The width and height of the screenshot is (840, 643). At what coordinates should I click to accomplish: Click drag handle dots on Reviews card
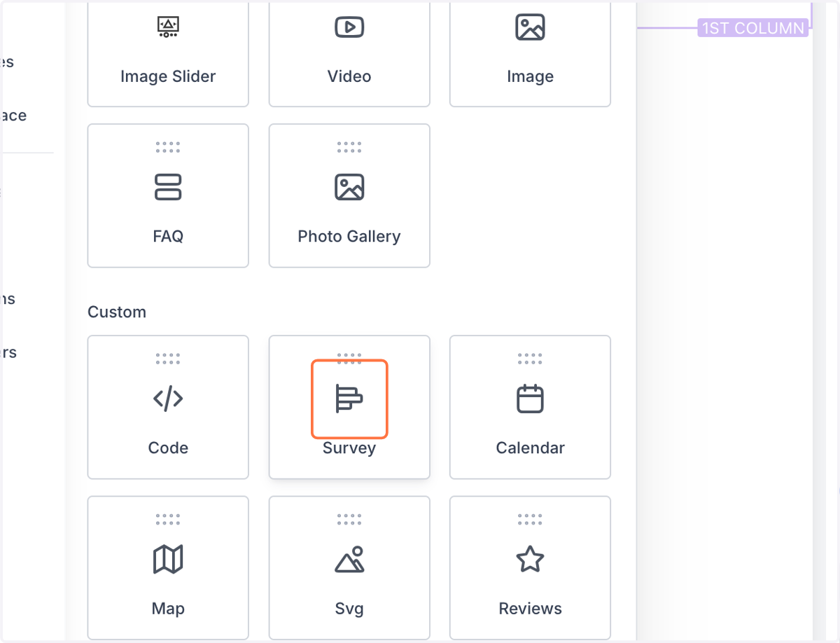pyautogui.click(x=530, y=519)
